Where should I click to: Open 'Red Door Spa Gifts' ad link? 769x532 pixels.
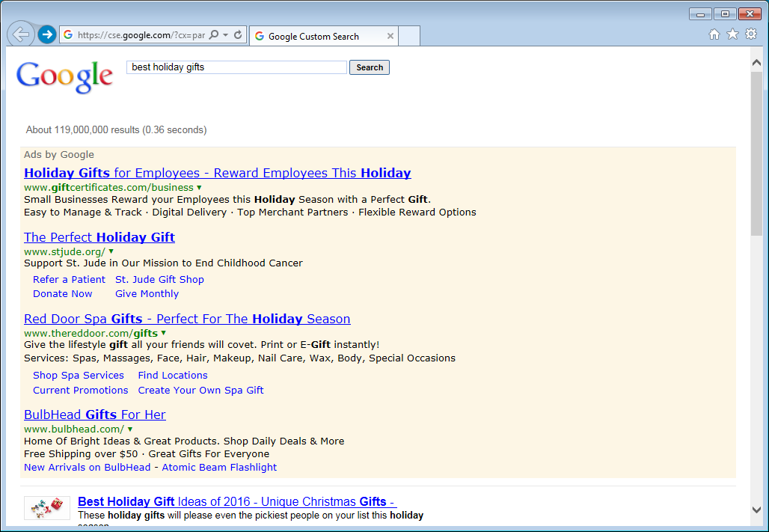[x=187, y=319]
